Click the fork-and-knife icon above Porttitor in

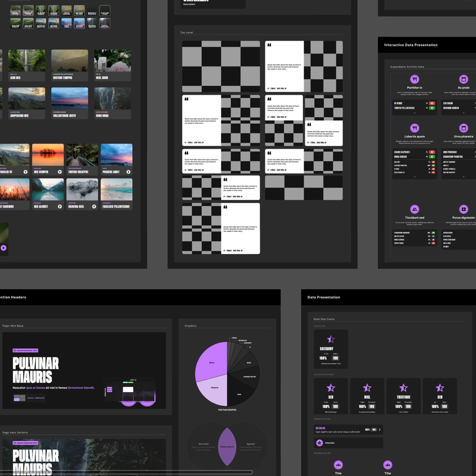[414, 79]
